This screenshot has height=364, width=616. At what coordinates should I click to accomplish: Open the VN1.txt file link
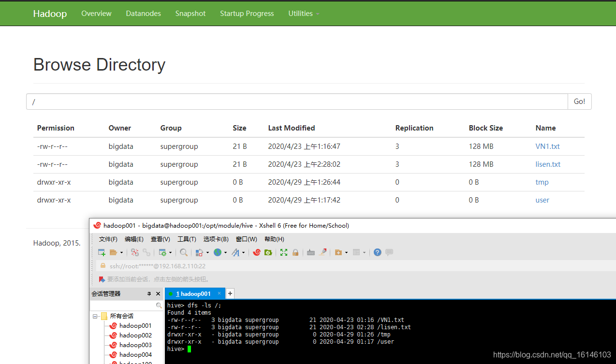pos(547,146)
